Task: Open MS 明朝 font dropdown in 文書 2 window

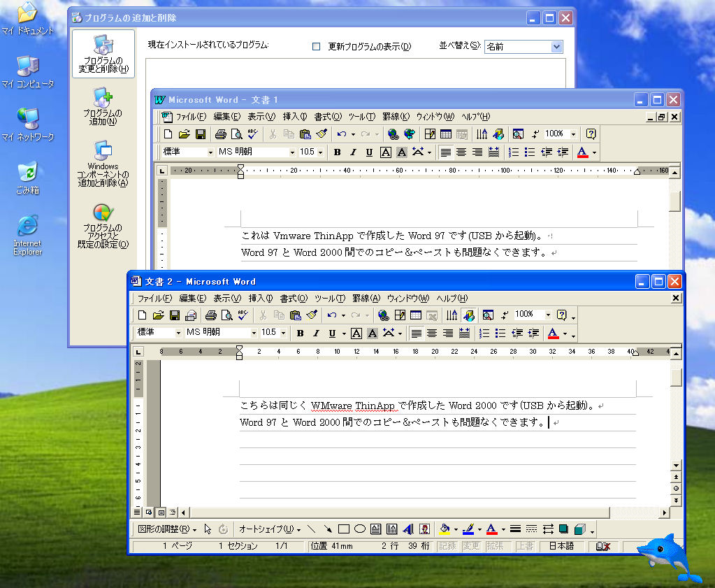Action: click(254, 333)
